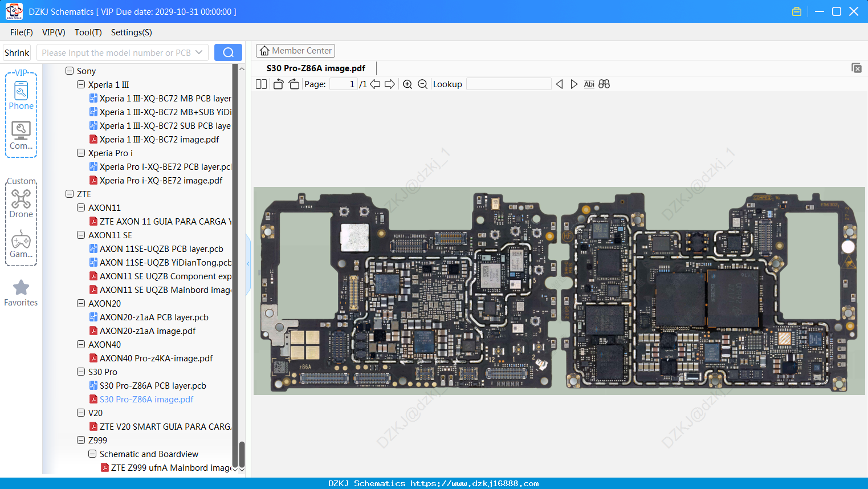Viewport: 868px width, 489px height.
Task: Zoom out of the PDF
Action: (x=422, y=84)
